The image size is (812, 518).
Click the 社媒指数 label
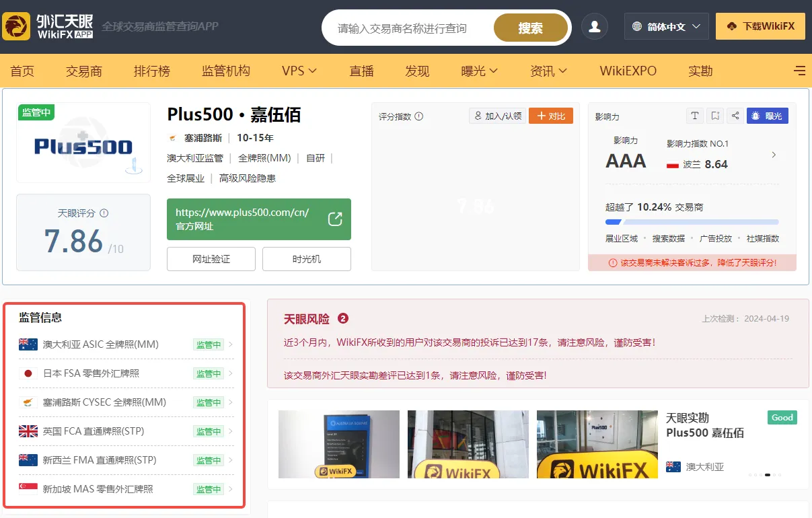[763, 239]
